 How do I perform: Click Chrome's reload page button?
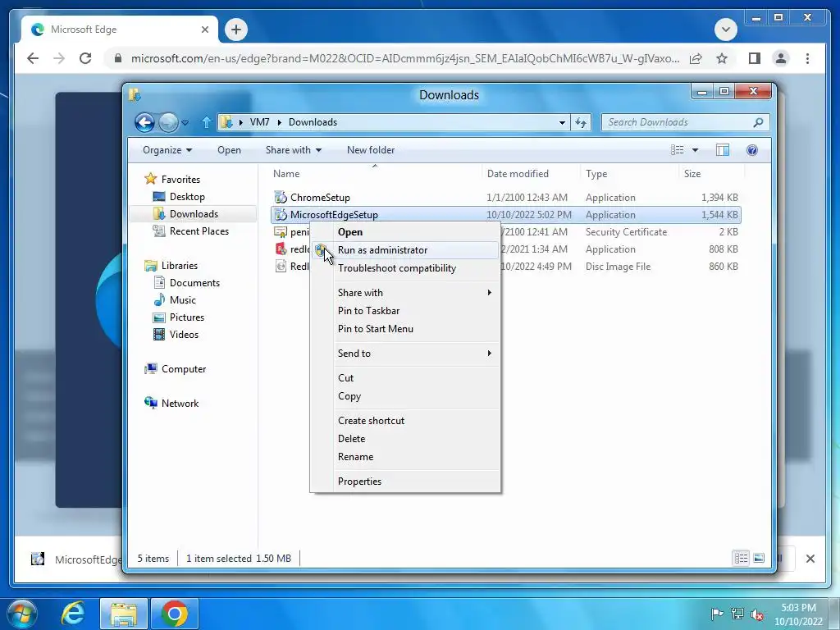click(x=85, y=58)
